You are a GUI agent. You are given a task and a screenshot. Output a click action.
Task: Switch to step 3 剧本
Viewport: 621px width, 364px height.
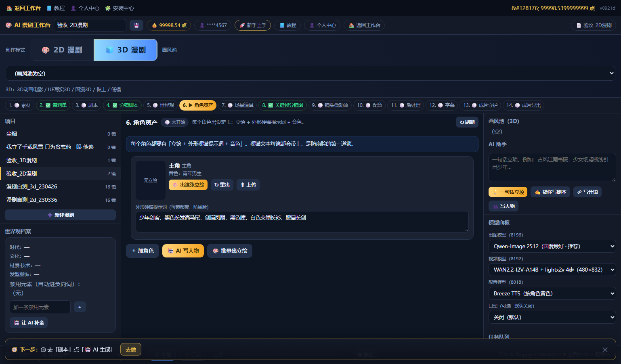[x=87, y=105]
